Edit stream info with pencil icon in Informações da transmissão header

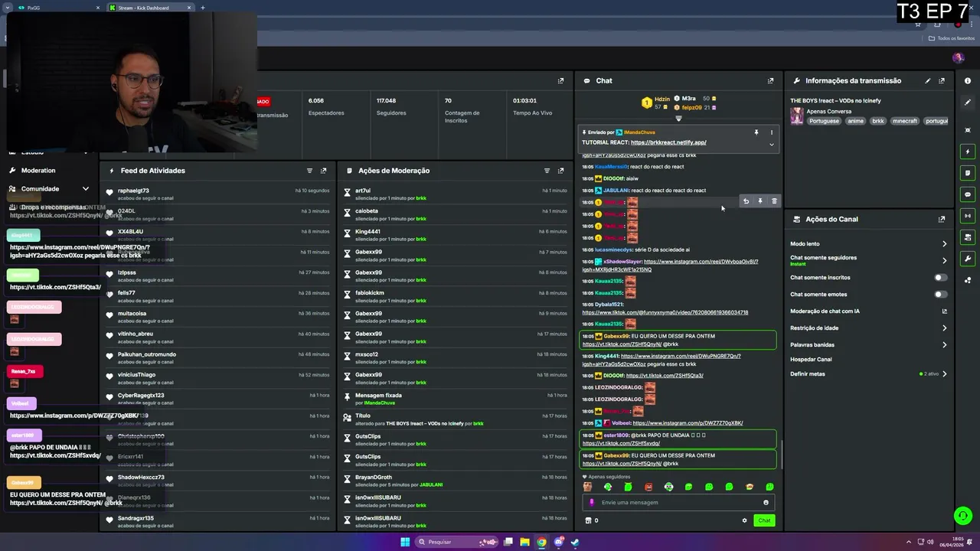click(928, 80)
